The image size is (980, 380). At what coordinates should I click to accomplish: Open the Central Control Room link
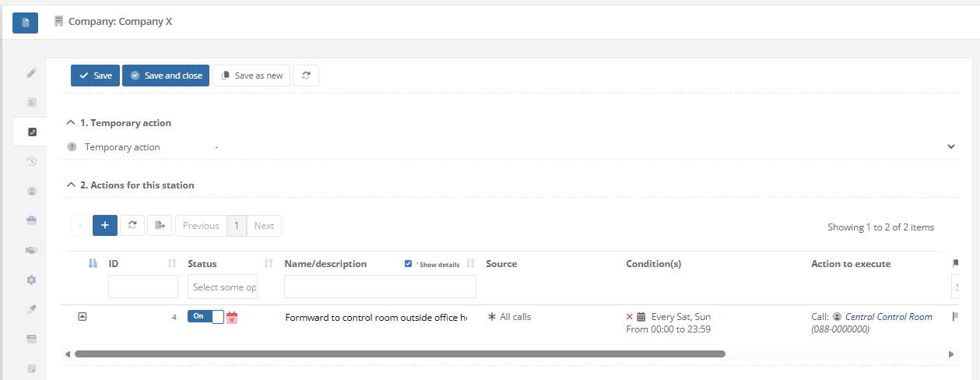[888, 317]
